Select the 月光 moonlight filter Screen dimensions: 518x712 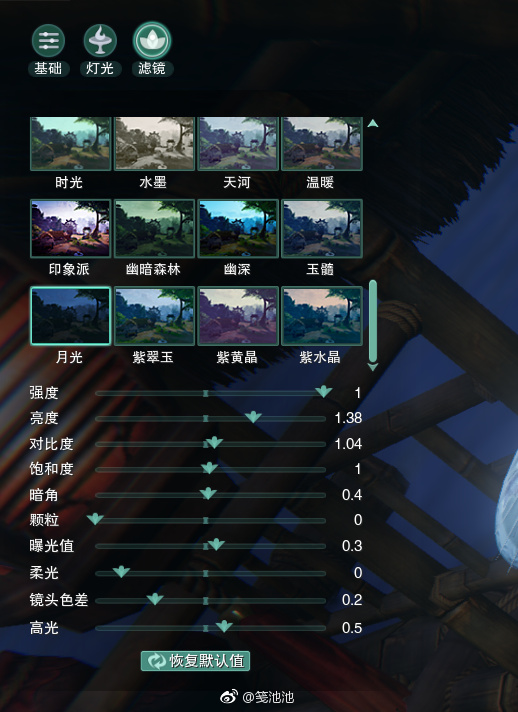click(x=70, y=316)
